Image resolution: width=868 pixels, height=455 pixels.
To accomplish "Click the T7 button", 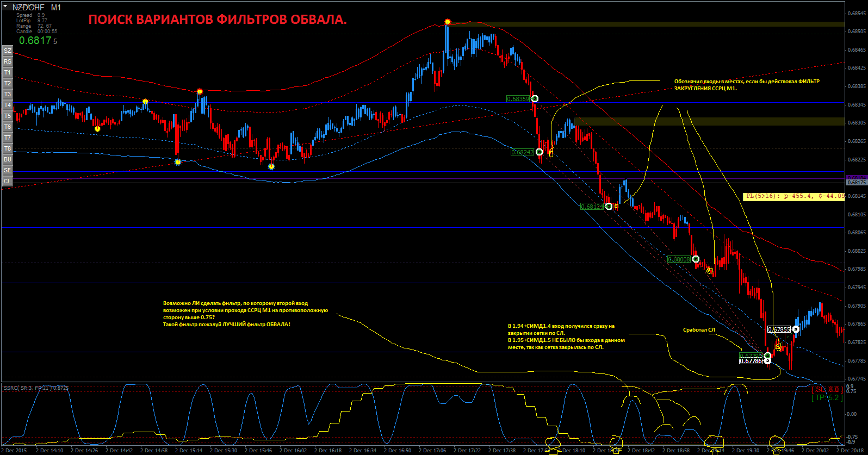I will pyautogui.click(x=8, y=138).
